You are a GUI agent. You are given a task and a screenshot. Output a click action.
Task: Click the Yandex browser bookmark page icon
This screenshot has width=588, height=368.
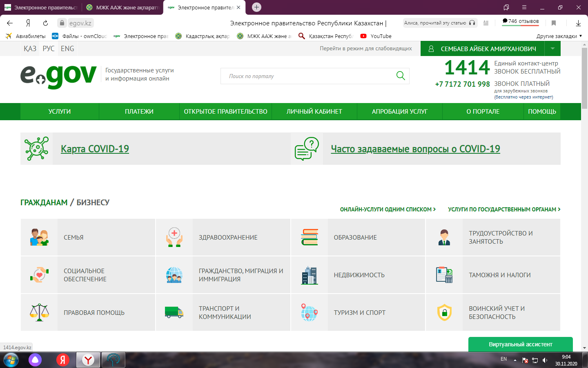554,23
